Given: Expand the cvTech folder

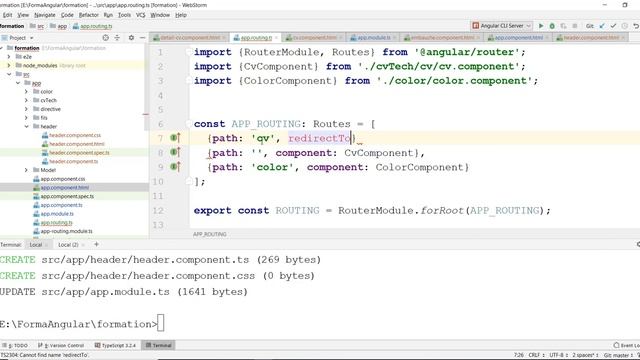Looking at the screenshot, I should [26, 100].
